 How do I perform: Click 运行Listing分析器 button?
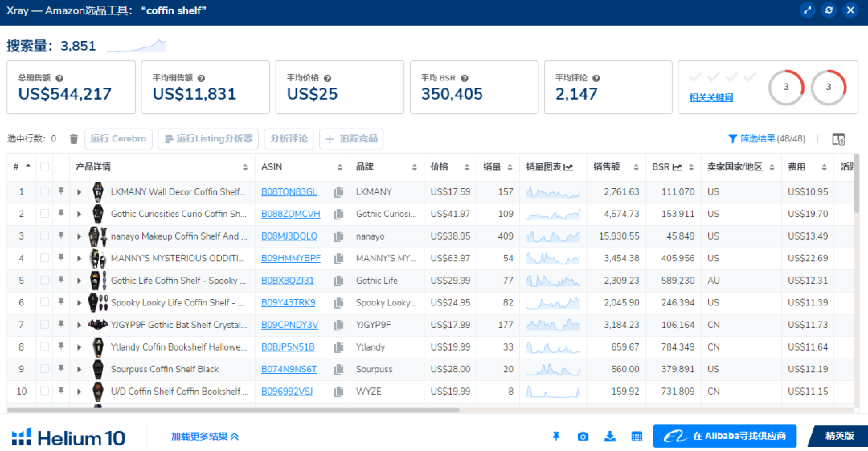tap(208, 138)
